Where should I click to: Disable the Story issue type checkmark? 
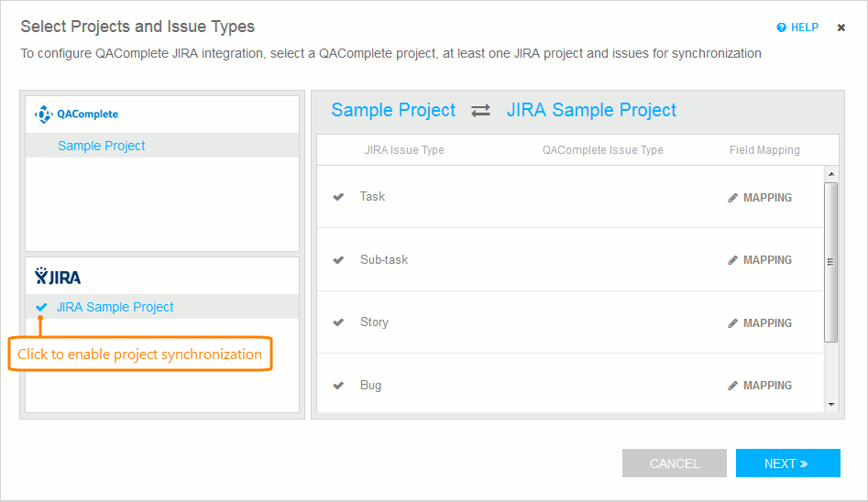pyautogui.click(x=338, y=322)
